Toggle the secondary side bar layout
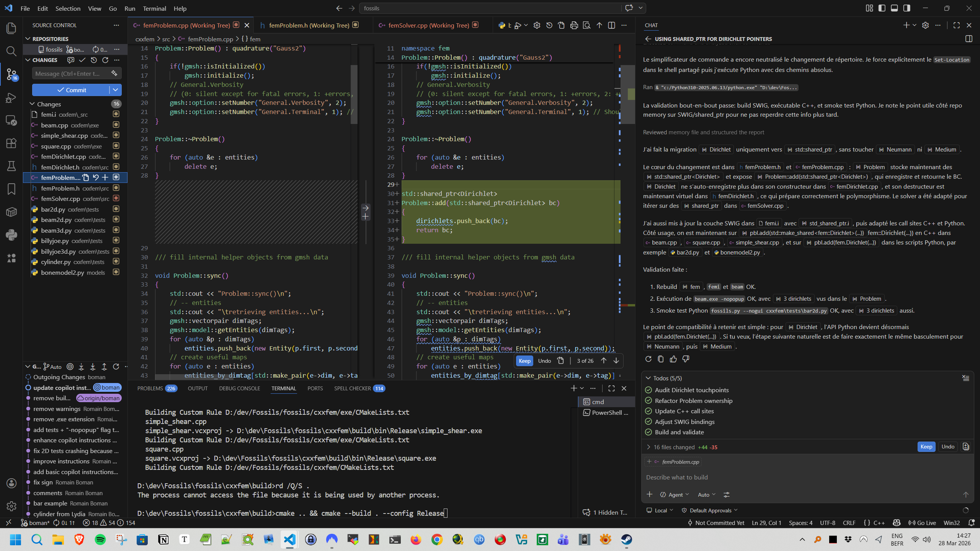 point(907,8)
